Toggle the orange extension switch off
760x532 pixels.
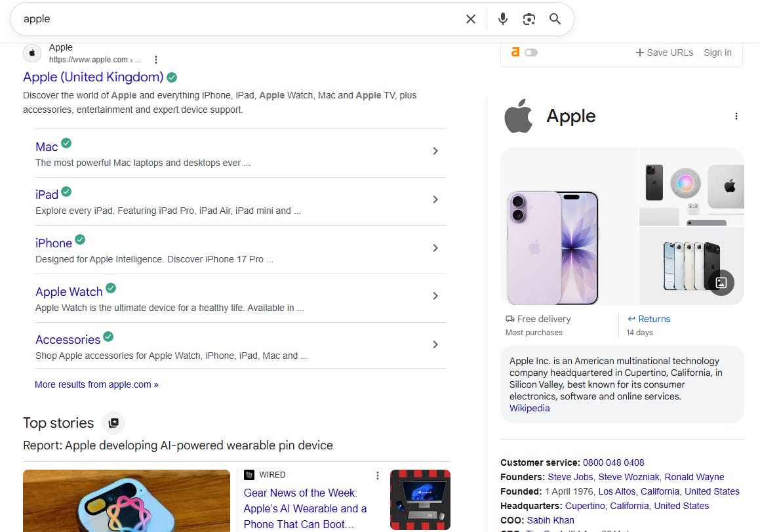pos(530,52)
